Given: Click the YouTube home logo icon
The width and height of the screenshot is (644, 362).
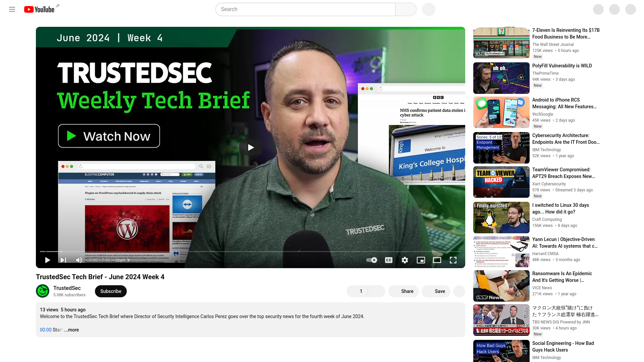Looking at the screenshot, I should (39, 9).
